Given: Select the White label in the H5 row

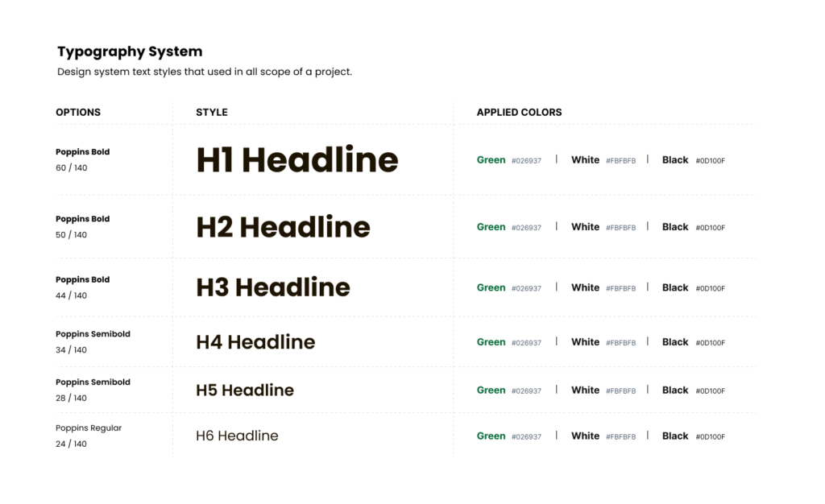Looking at the screenshot, I should click(585, 390).
